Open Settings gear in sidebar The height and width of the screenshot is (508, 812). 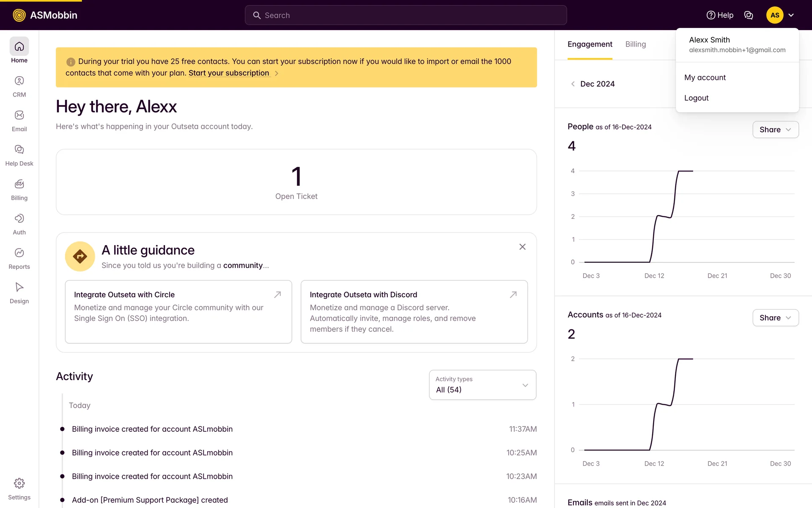point(19,489)
